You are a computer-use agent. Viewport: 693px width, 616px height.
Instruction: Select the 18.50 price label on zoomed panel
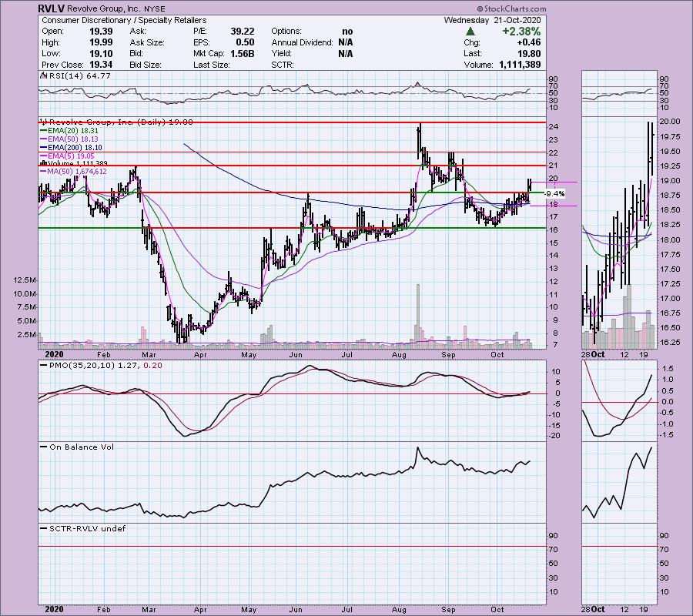coord(670,210)
